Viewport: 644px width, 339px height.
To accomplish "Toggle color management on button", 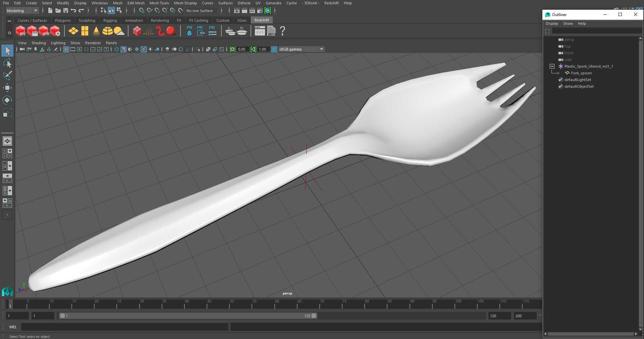I will [x=274, y=49].
